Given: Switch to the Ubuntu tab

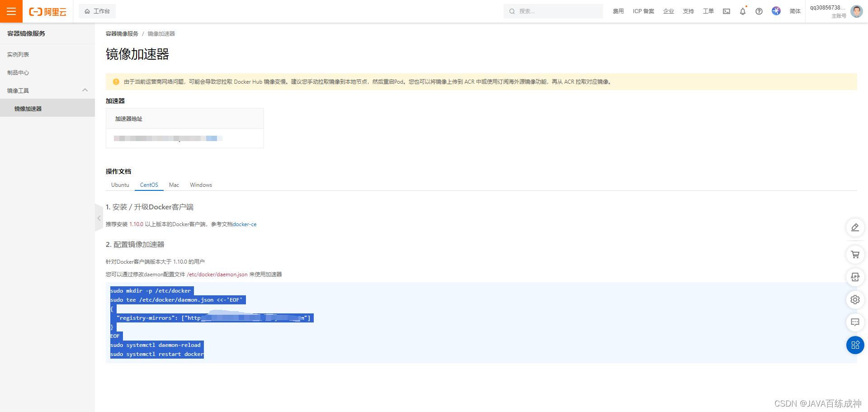Looking at the screenshot, I should pos(120,185).
